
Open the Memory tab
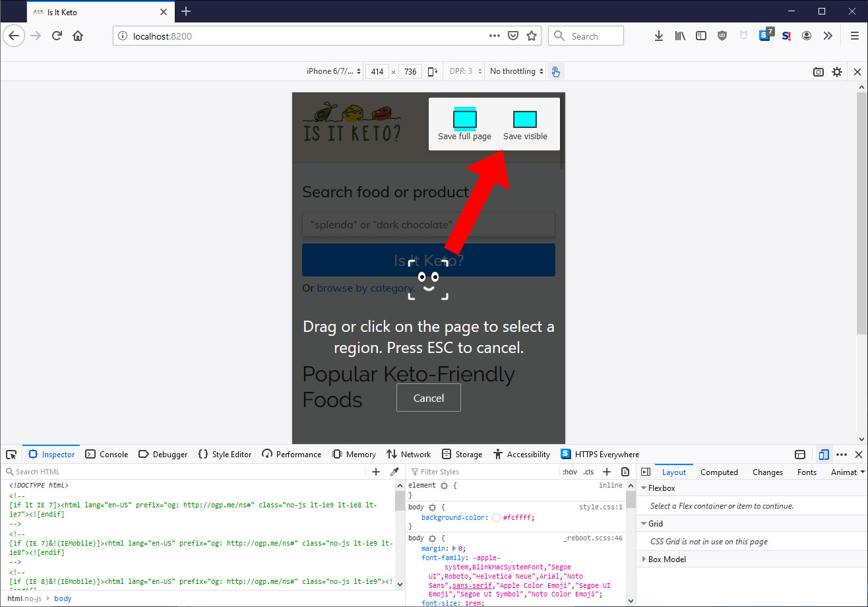(x=354, y=454)
